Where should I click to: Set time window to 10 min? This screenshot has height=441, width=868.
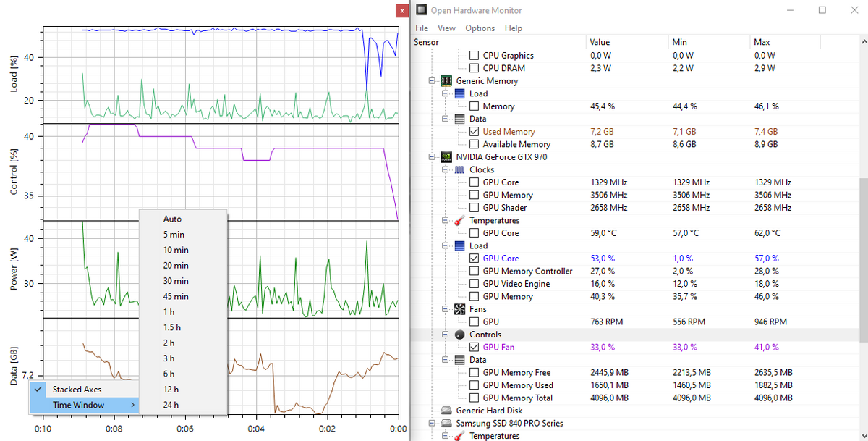click(x=184, y=250)
